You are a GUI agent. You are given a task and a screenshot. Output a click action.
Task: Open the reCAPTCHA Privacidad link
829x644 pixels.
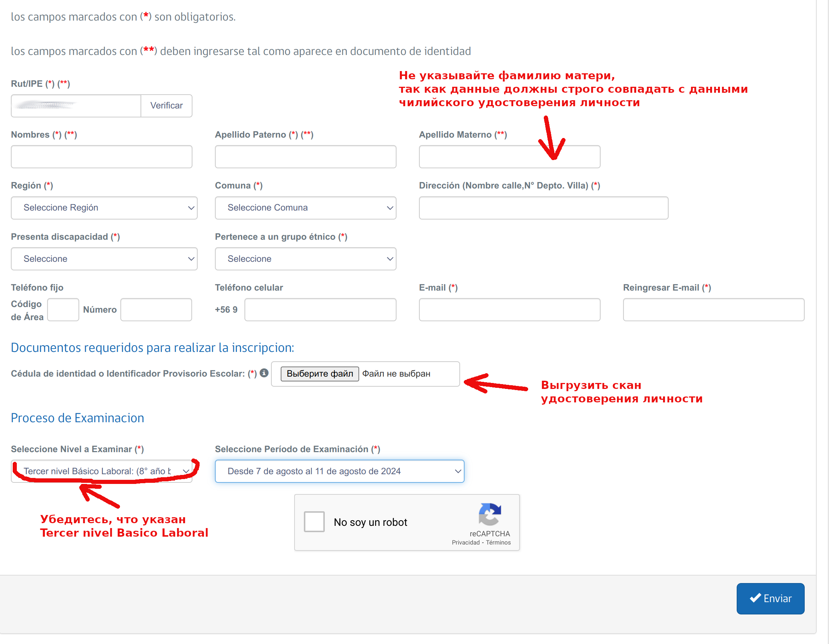465,543
